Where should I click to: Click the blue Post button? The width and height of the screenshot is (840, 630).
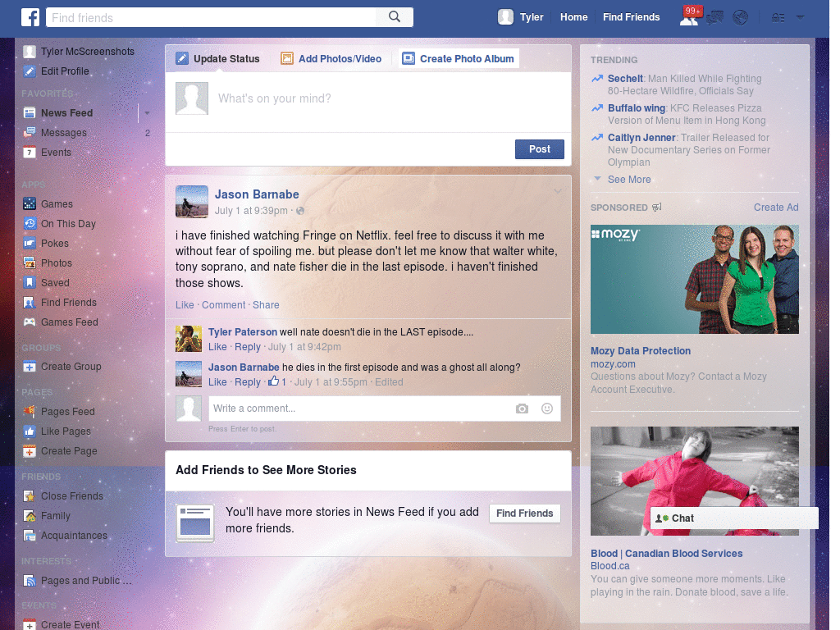click(540, 149)
